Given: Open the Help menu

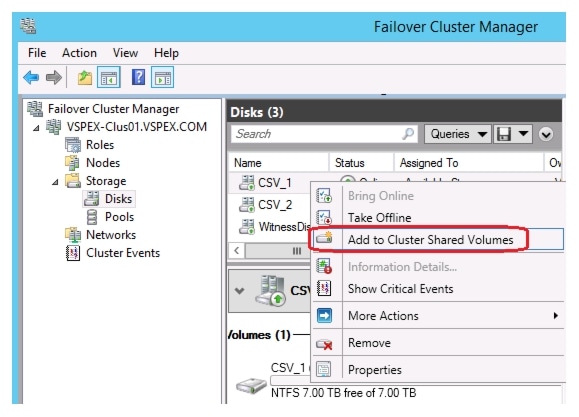Looking at the screenshot, I should click(166, 53).
